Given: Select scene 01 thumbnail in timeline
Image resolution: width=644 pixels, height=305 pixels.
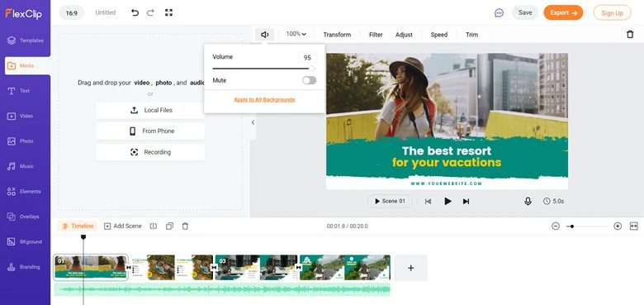Looking at the screenshot, I should tap(91, 268).
